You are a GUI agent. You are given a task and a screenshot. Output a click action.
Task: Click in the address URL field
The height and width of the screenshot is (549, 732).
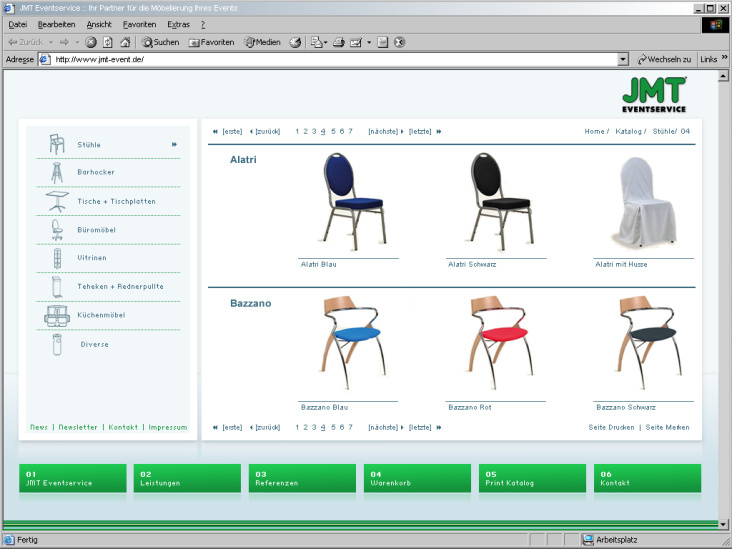coord(330,60)
